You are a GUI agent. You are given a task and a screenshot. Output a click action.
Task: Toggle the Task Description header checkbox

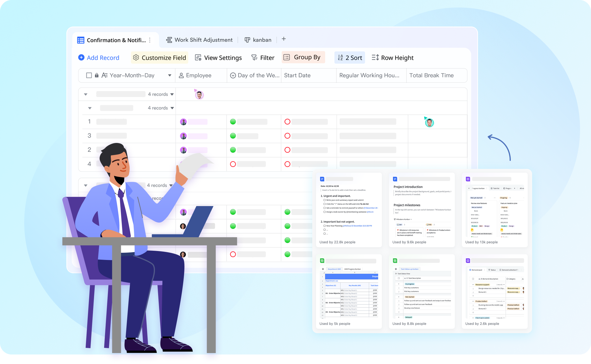[399, 278]
